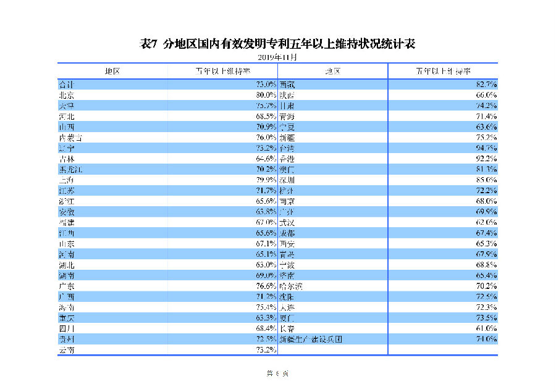
Task: Select the date text 2019年11月
Action: pos(277,57)
